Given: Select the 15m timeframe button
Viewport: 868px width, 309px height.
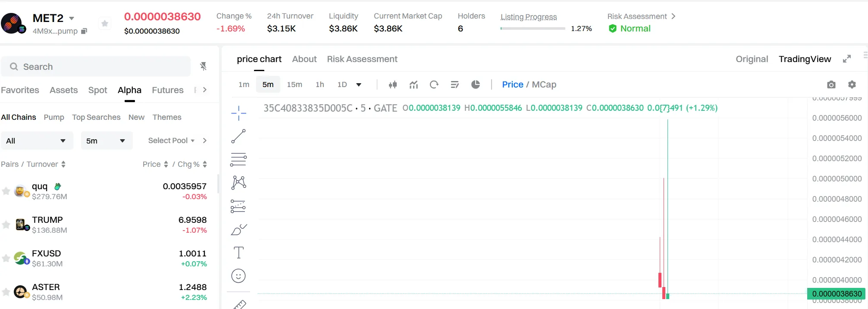Looking at the screenshot, I should 295,84.
